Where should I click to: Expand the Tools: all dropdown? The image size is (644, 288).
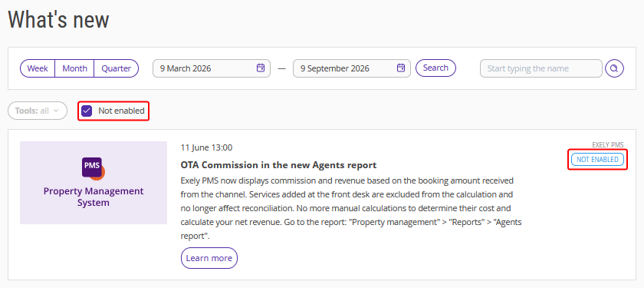point(38,111)
